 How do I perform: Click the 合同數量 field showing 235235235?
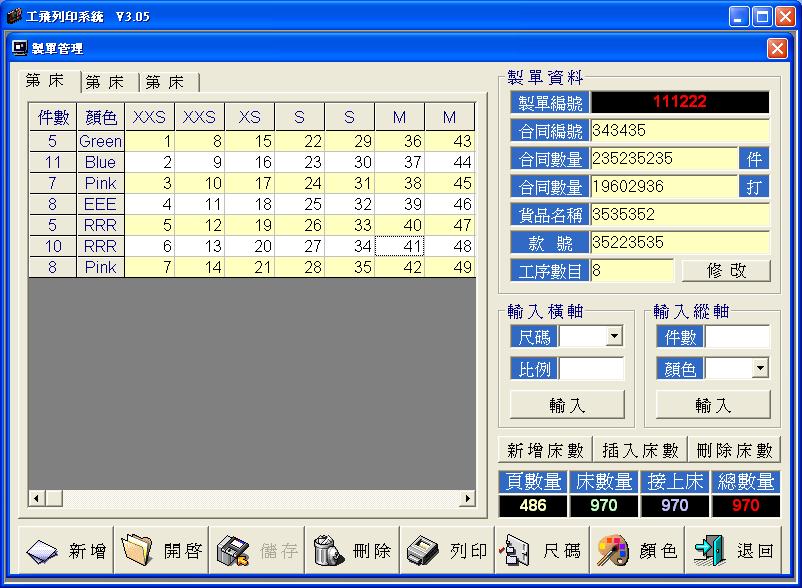pos(664,159)
